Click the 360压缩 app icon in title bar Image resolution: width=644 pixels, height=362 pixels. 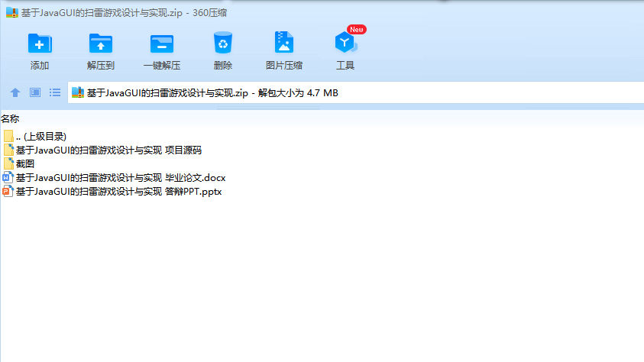[12, 13]
